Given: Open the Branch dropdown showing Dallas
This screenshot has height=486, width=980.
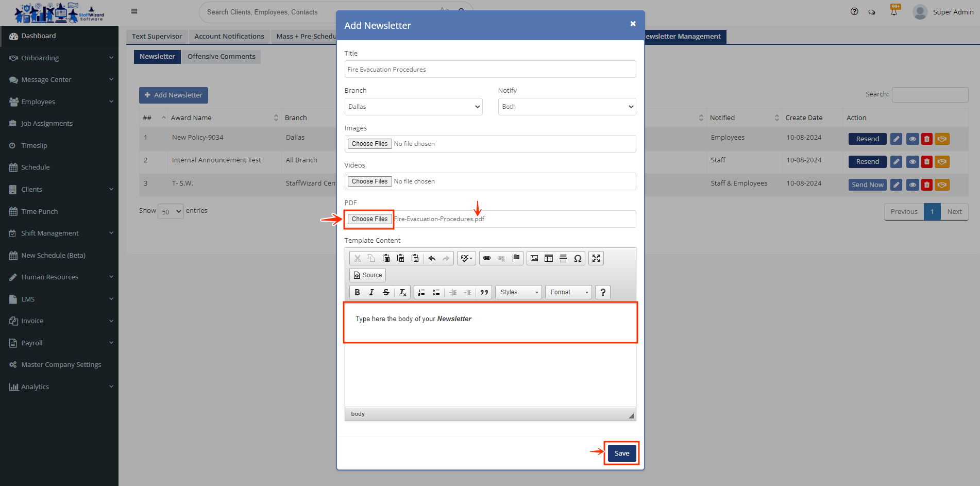Looking at the screenshot, I should 413,107.
